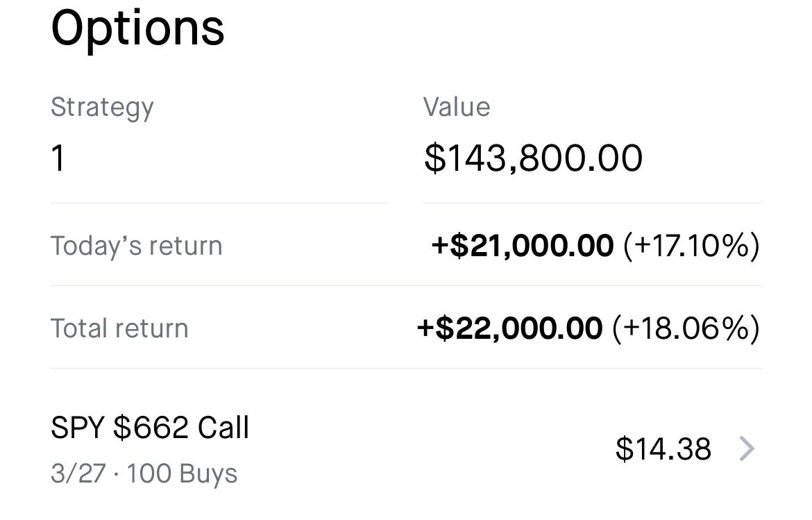The height and width of the screenshot is (520, 812).
Task: Open the SPY $662 Call position
Action: [149, 428]
